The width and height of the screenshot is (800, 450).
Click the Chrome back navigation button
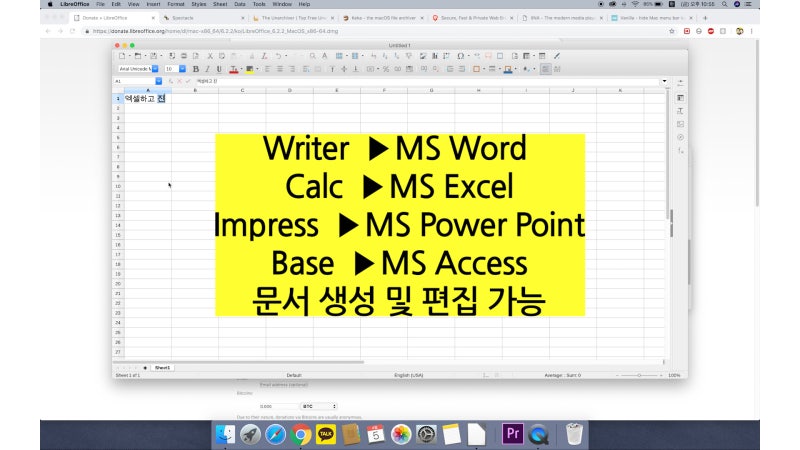point(48,31)
